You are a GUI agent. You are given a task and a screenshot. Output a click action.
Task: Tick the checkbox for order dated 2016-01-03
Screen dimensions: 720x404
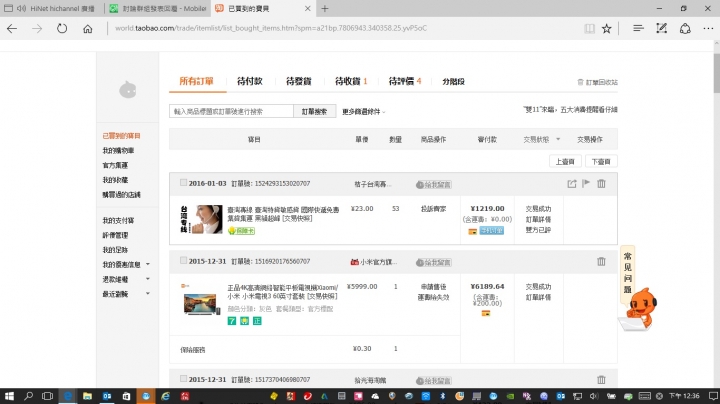[183, 183]
